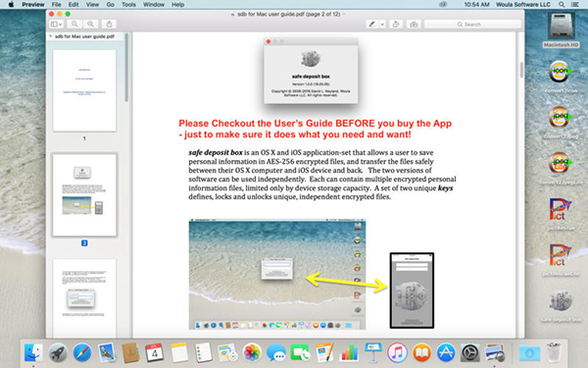Open Photos from the Dock
The height and width of the screenshot is (368, 588).
(252, 352)
